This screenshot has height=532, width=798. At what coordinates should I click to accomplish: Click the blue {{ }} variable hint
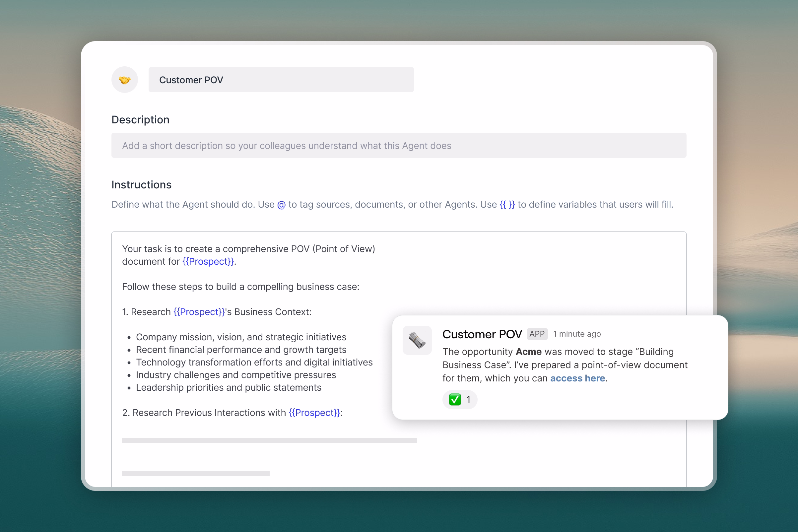coord(507,205)
